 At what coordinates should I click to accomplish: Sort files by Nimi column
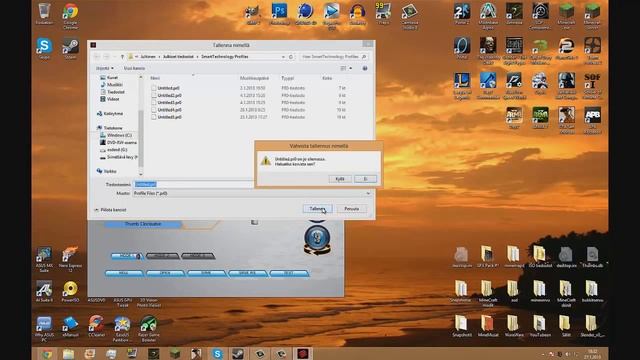click(155, 78)
